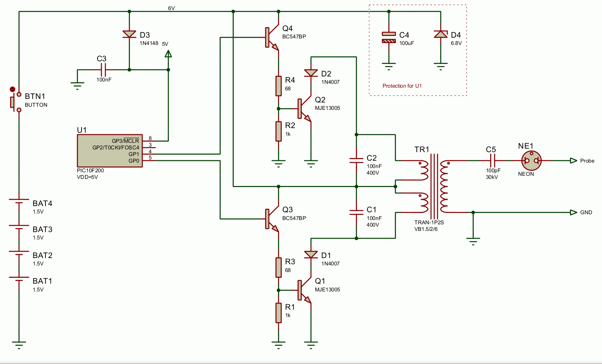
Task: Click the 'Protection for U1' label
Action: (402, 86)
